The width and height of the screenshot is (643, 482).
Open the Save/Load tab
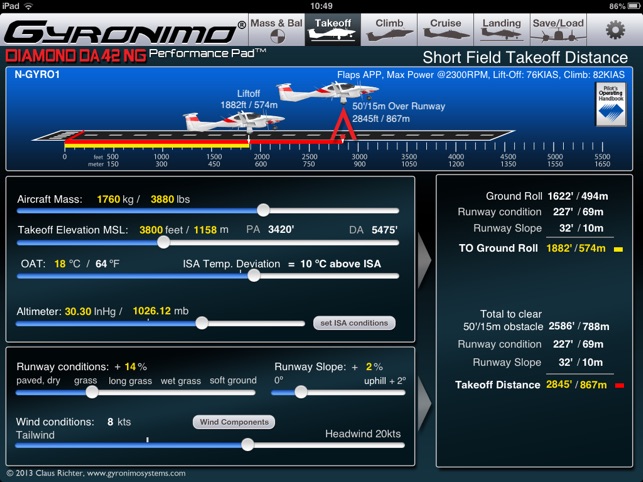(558, 30)
